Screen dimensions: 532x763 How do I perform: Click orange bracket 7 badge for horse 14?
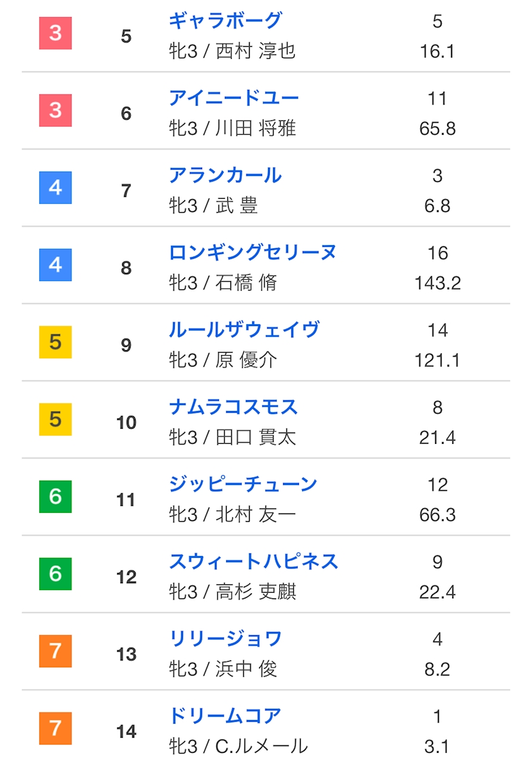(x=56, y=728)
